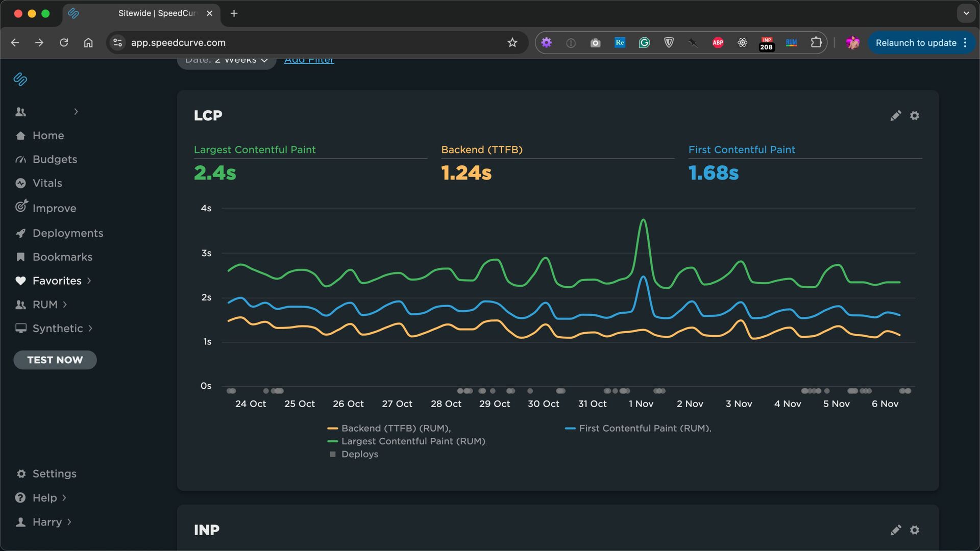The height and width of the screenshot is (551, 980).
Task: Edit the LCP chart with pencil icon
Action: coord(896,116)
